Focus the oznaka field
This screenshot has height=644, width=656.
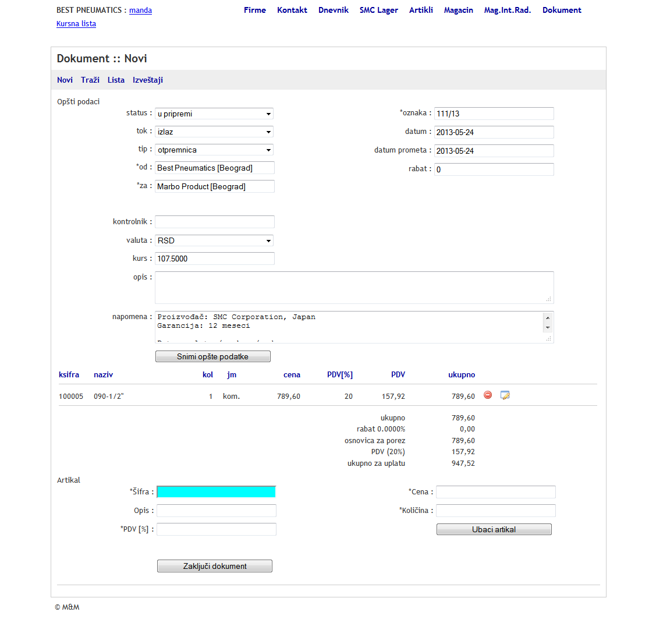494,114
